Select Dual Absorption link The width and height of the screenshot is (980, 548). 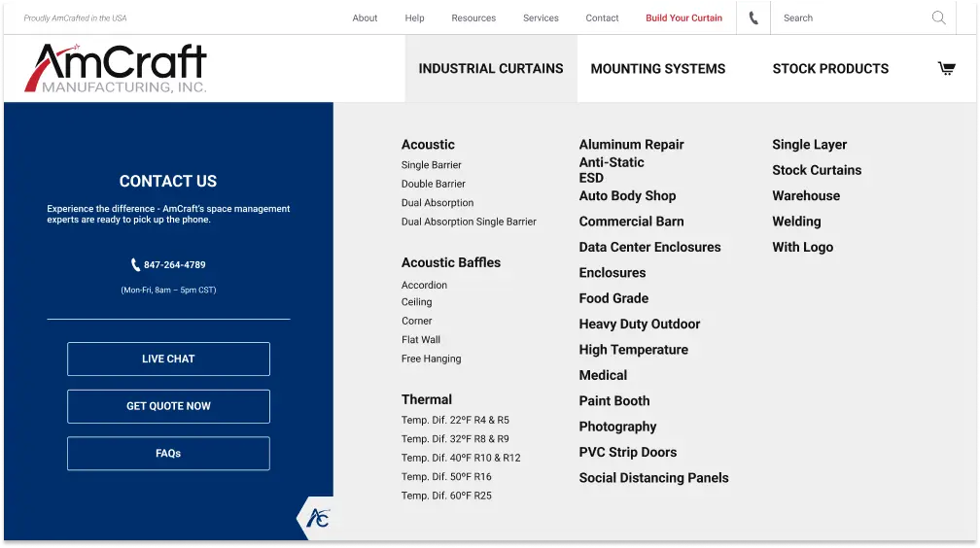point(437,202)
